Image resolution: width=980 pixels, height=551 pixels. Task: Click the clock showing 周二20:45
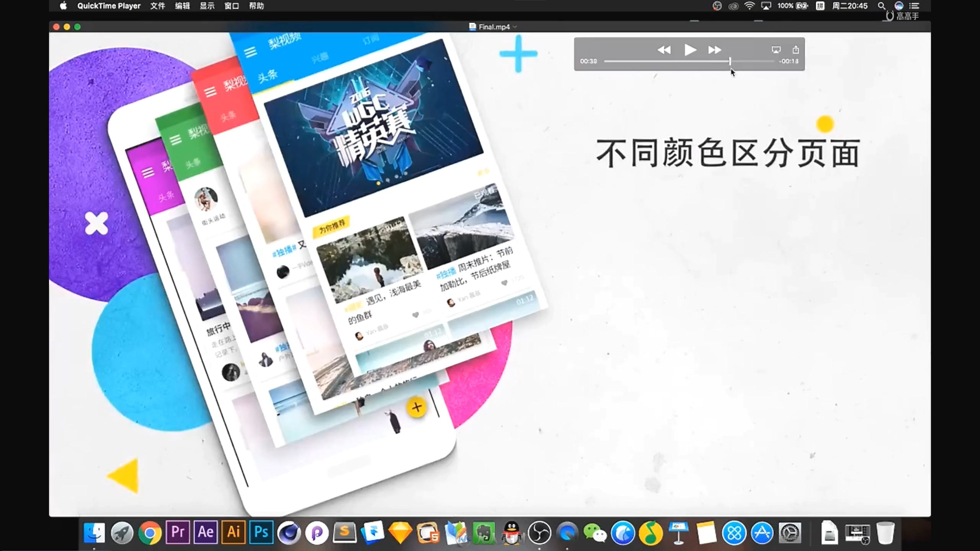point(850,6)
